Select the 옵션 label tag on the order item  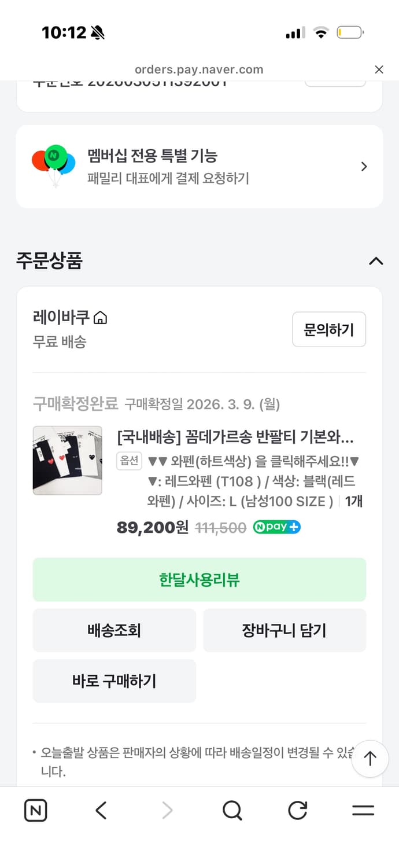(129, 461)
